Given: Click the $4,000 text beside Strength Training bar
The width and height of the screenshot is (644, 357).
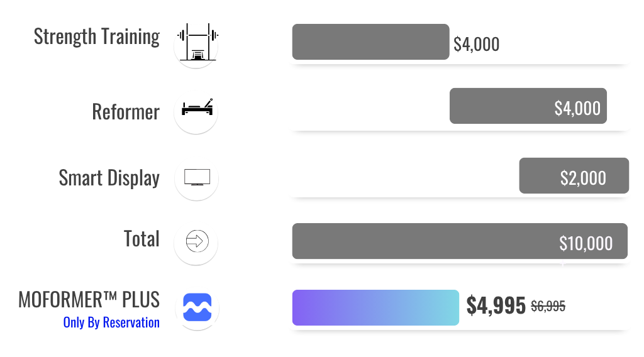Looking at the screenshot, I should click(x=477, y=45).
